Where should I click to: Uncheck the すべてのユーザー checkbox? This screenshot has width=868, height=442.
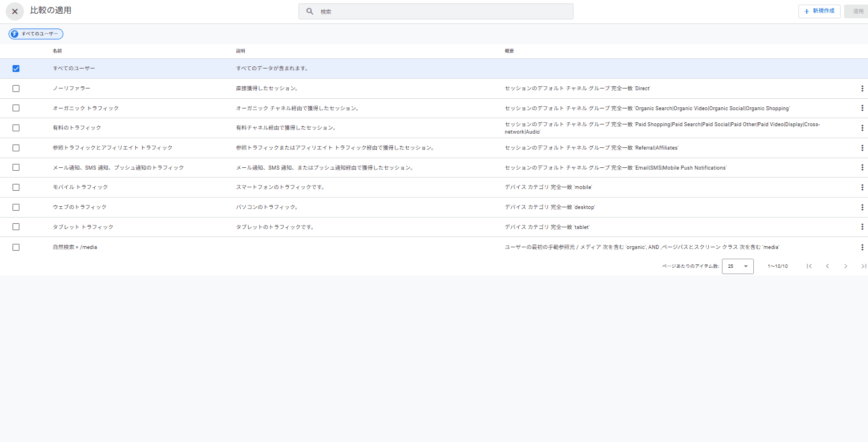(16, 69)
